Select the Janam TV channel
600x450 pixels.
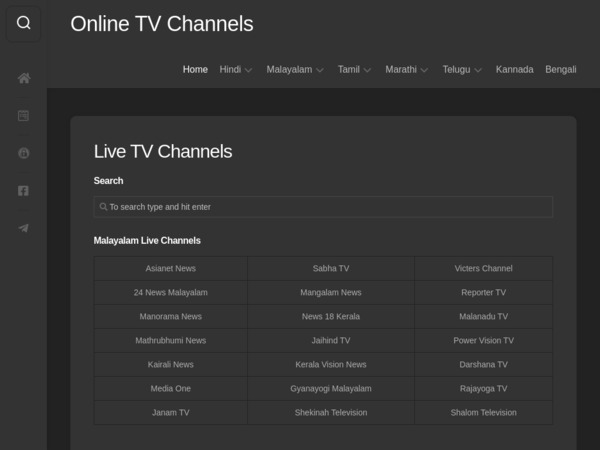click(x=171, y=412)
